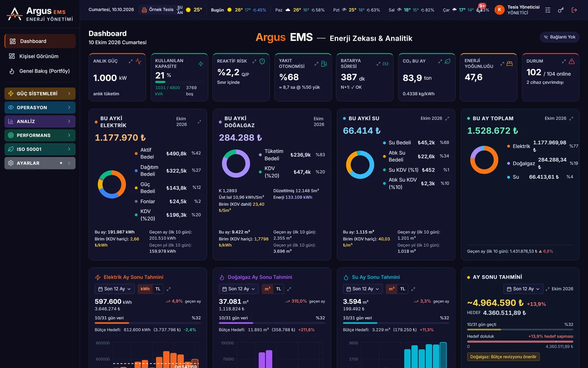
Task: Open the slider preferences icon in header
Action: click(x=548, y=10)
